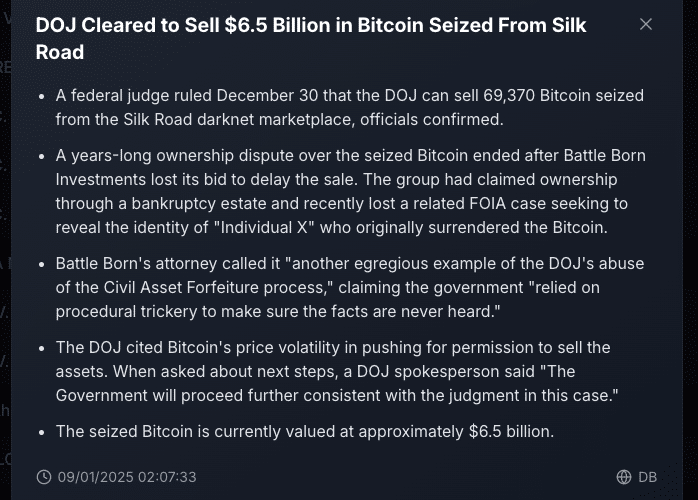Click the globe icon next to DB

pyautogui.click(x=624, y=477)
